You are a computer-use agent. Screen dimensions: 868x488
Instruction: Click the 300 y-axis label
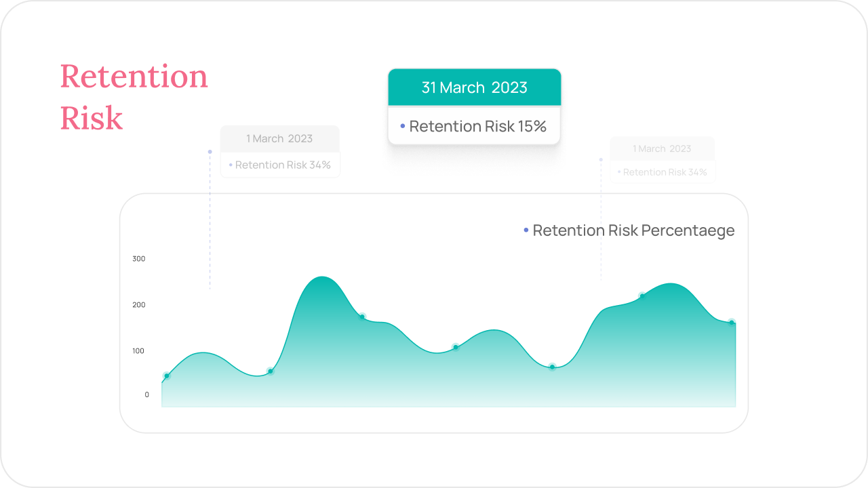tap(139, 259)
